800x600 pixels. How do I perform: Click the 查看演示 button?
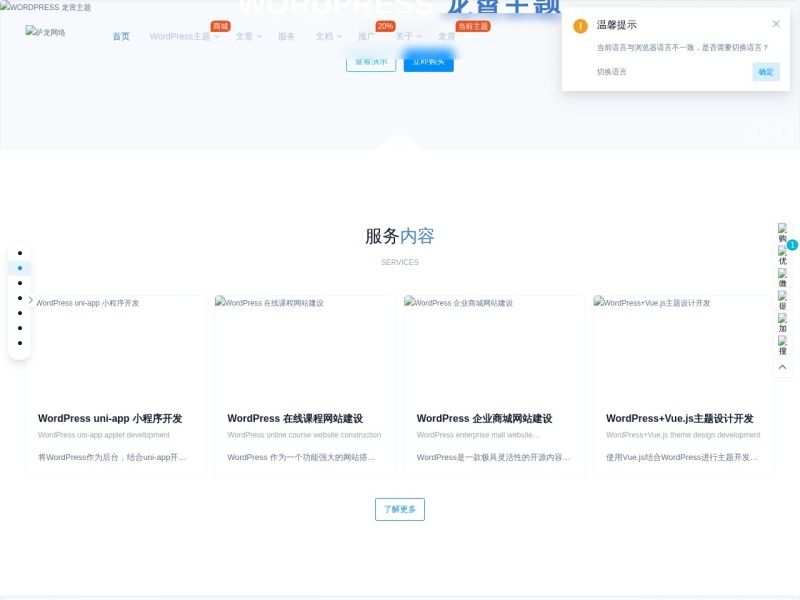(371, 62)
